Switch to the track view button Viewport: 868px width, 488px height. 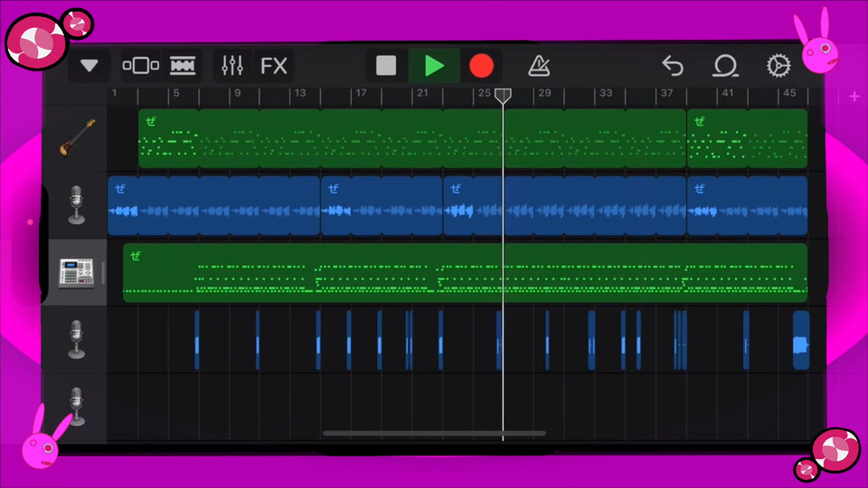point(141,66)
